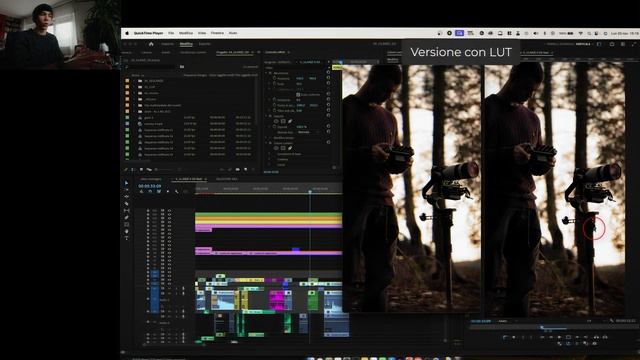This screenshot has width=640, height=360.
Task: Open program monitor wrench settings
Action: [611, 321]
